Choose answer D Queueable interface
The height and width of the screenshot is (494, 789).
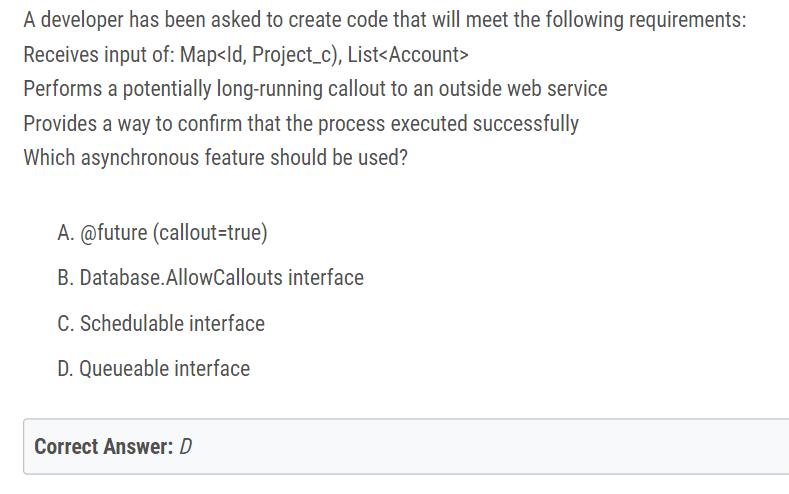click(x=153, y=368)
